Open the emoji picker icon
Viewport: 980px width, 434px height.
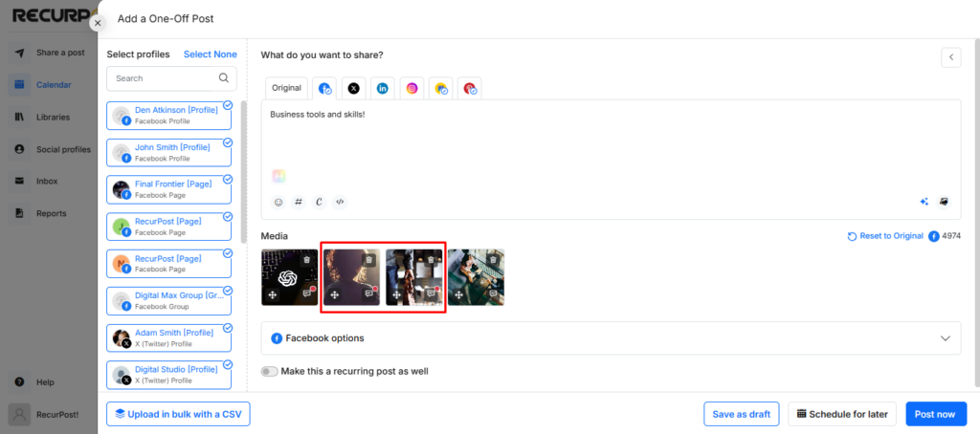[278, 202]
